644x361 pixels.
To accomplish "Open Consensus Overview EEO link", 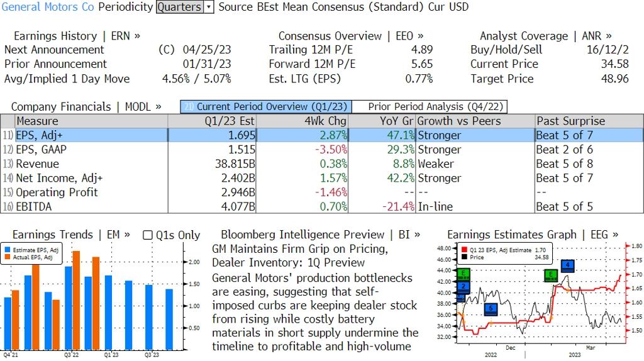I will click(351, 36).
